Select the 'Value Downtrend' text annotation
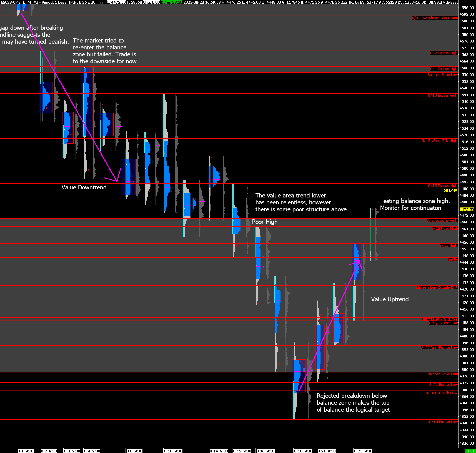 (84, 187)
